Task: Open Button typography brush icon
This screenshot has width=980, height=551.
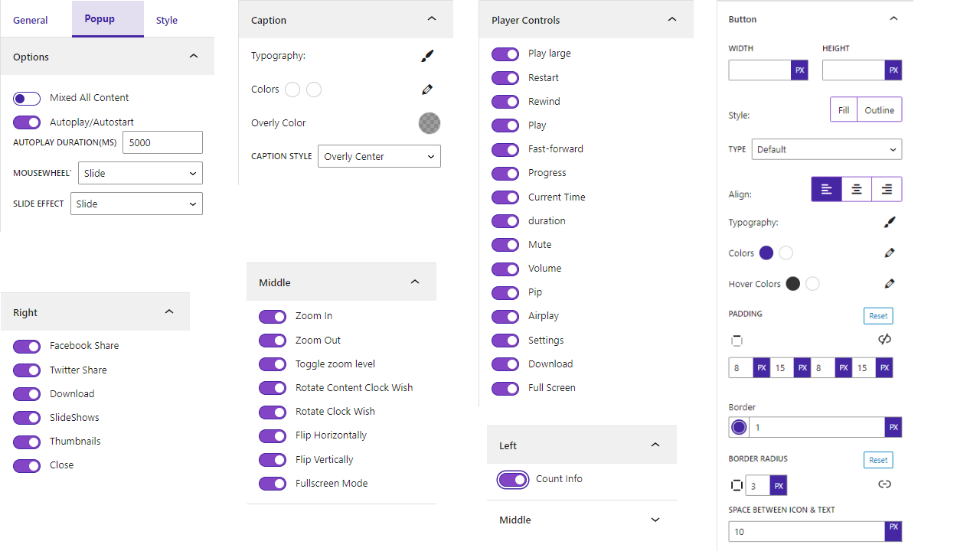Action: (889, 223)
